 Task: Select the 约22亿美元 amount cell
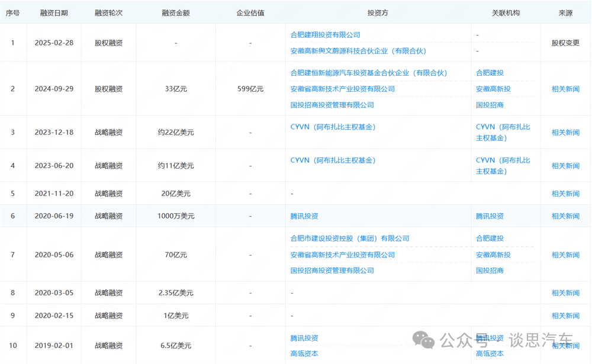tap(176, 133)
